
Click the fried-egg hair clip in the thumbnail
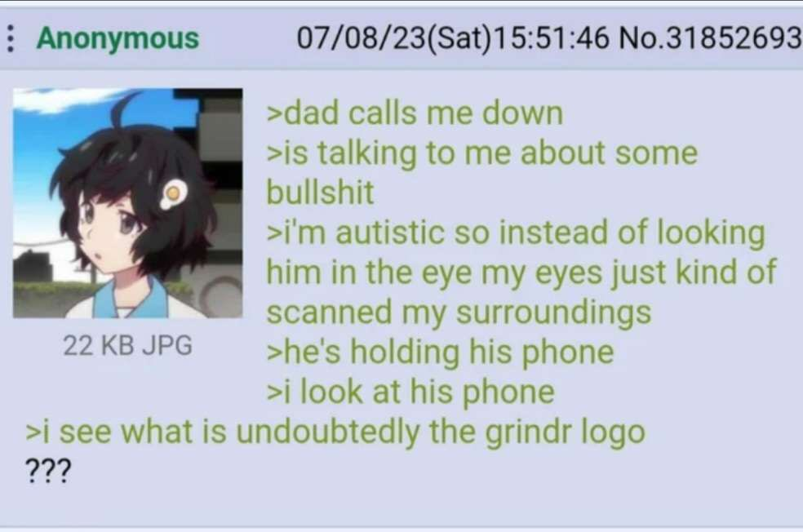[x=172, y=196]
